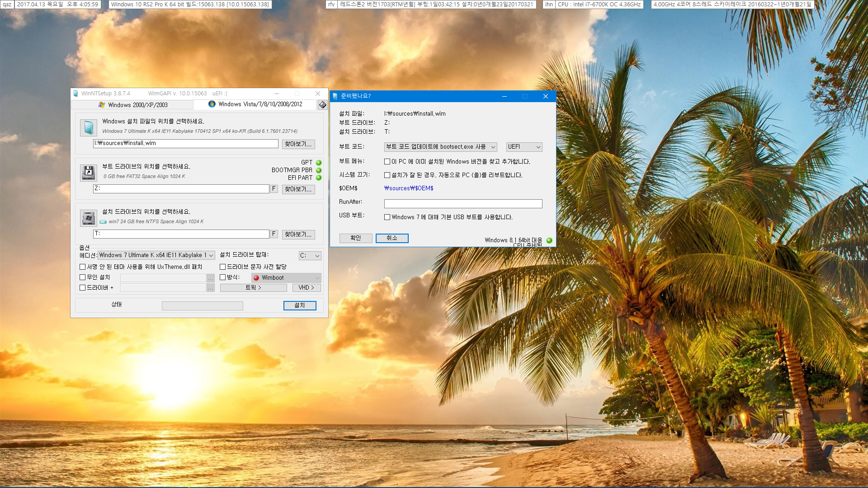868x488 pixels.
Task: Enable the unattended install checkbox
Action: click(x=82, y=277)
